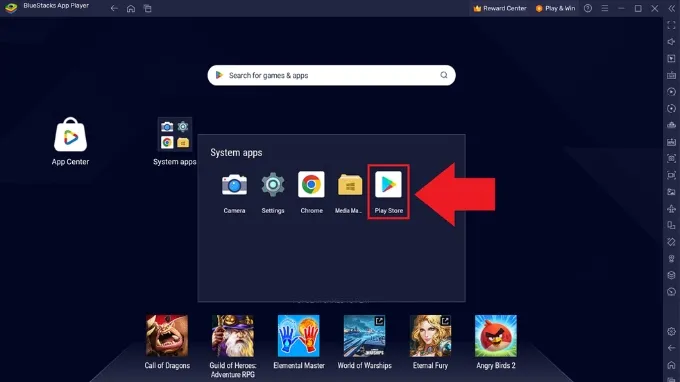Rotate screen using the sidebar icon
Image resolution: width=680 pixels, height=382 pixels.
[671, 242]
